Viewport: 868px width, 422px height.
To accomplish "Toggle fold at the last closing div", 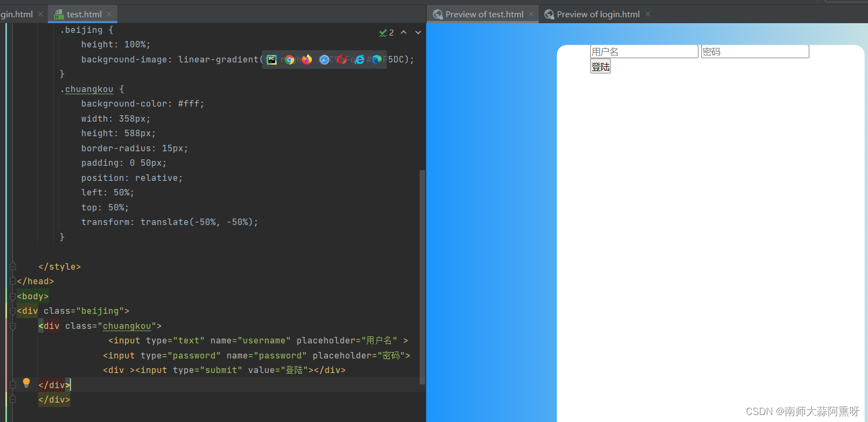I will (13, 399).
